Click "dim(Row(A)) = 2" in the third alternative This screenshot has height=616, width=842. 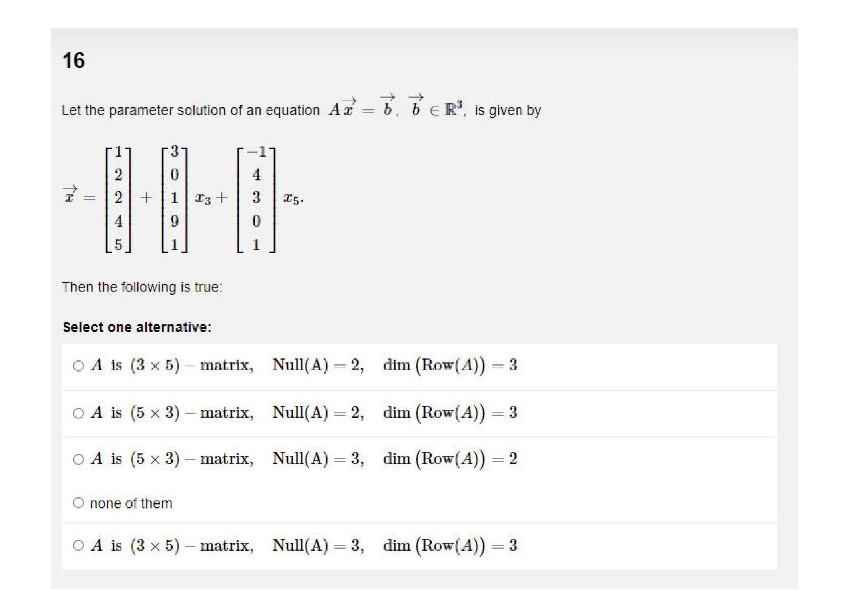pos(450,459)
